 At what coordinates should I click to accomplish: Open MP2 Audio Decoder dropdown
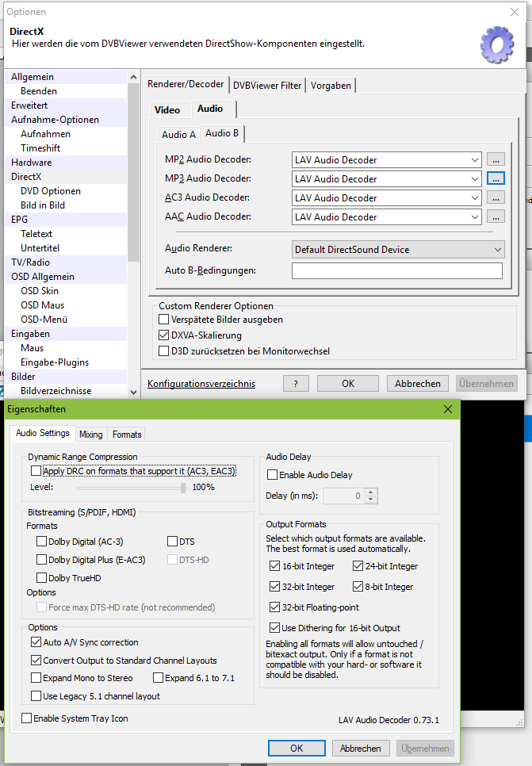[x=387, y=159]
